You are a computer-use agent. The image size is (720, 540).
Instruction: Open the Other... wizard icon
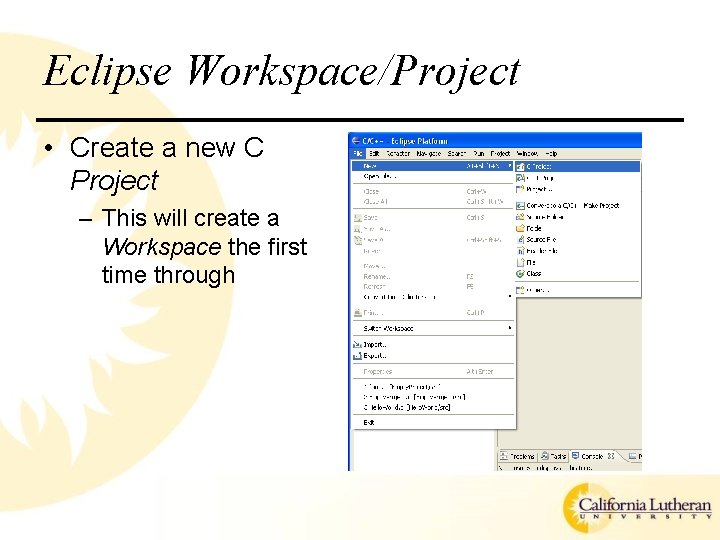point(520,290)
